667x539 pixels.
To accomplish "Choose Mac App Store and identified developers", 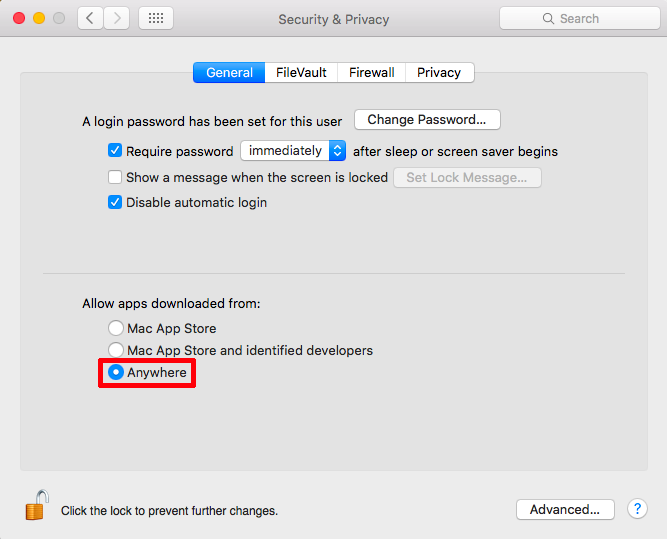I will coord(116,350).
